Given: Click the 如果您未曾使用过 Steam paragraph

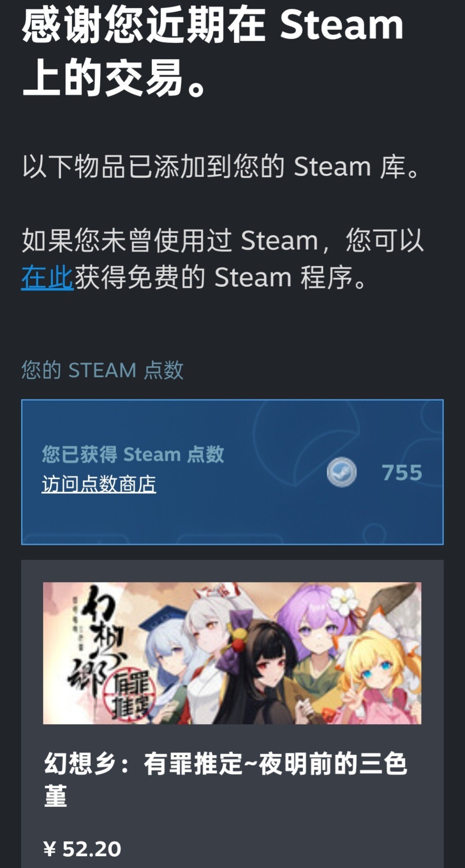Looking at the screenshot, I should click(x=222, y=259).
